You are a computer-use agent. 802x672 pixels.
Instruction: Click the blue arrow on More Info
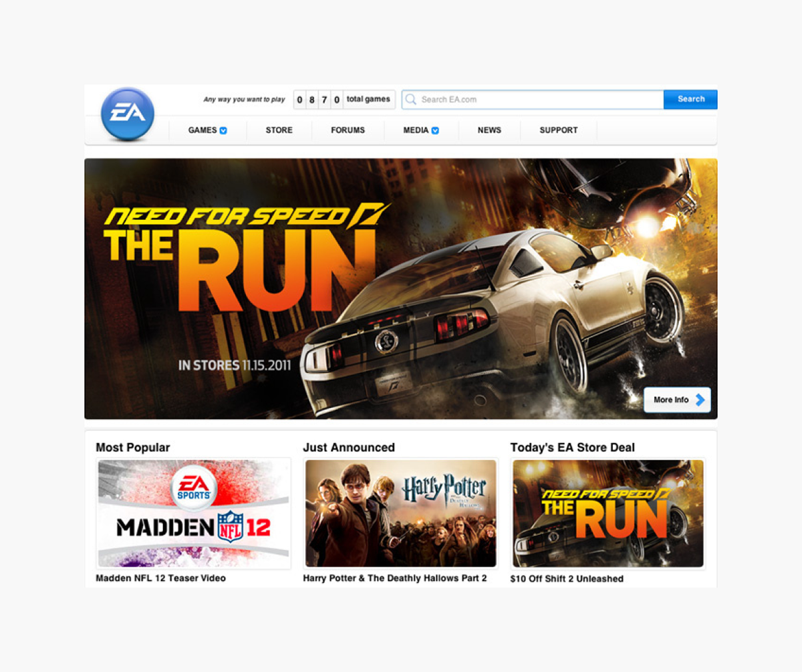coord(700,400)
